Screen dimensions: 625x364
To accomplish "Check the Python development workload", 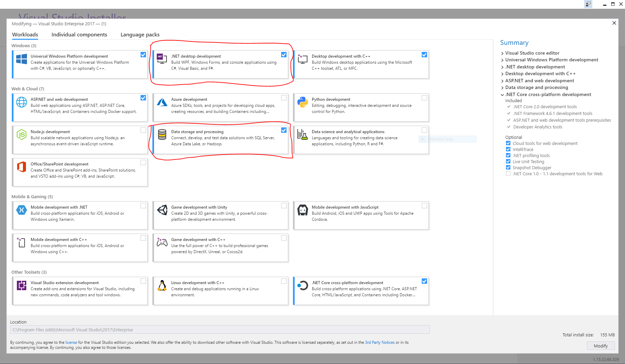I will (424, 98).
